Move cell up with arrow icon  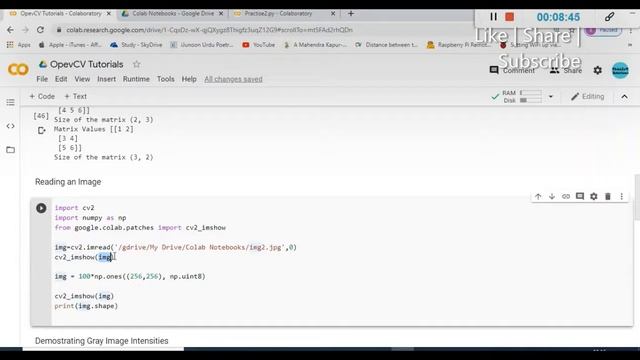(538, 197)
